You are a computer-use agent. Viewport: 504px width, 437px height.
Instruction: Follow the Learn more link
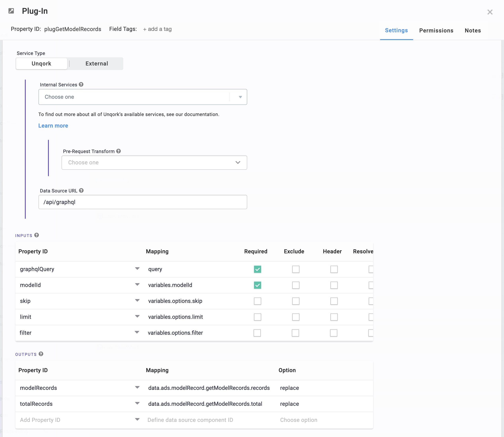(53, 126)
